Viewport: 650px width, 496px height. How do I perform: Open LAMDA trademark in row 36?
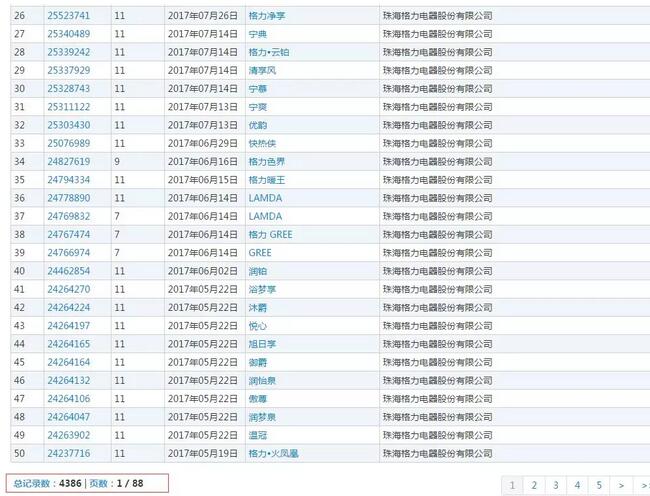tap(265, 198)
